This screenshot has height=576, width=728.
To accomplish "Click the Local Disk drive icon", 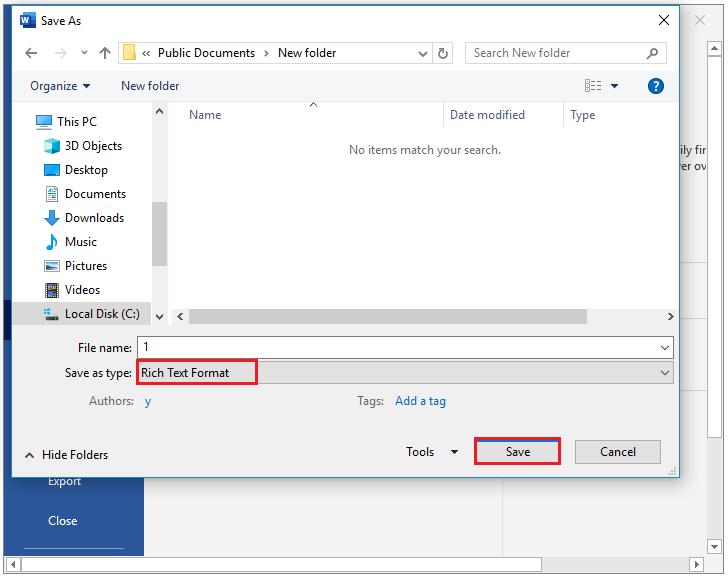I will pos(51,314).
